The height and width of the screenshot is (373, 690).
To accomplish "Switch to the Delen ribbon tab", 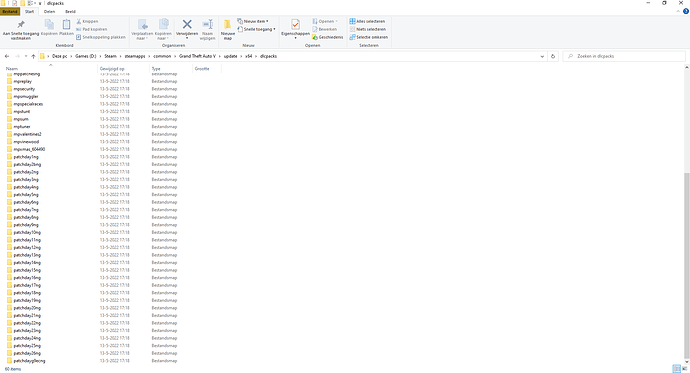I will [x=49, y=11].
